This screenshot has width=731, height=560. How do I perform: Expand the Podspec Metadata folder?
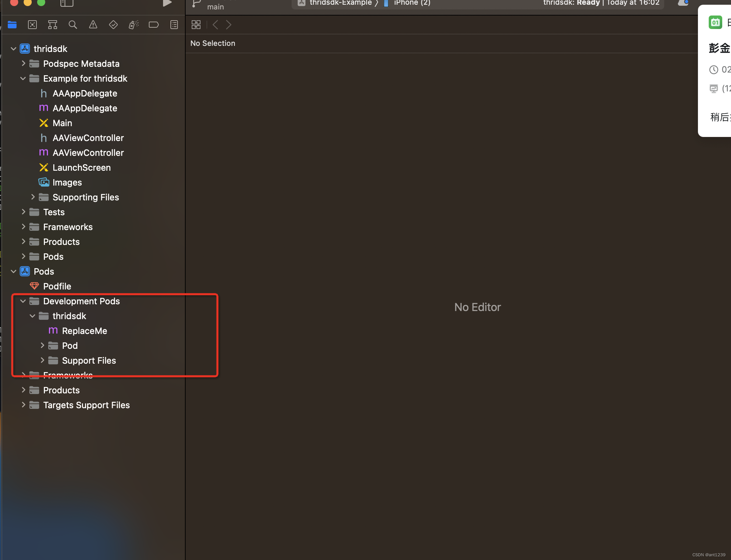[x=23, y=63]
